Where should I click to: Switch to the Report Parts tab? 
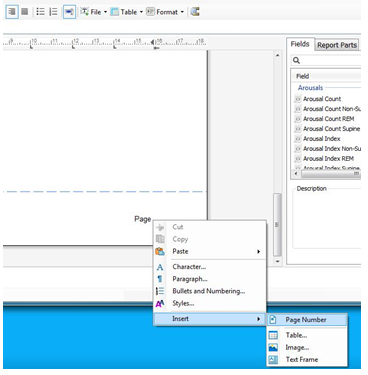click(337, 45)
